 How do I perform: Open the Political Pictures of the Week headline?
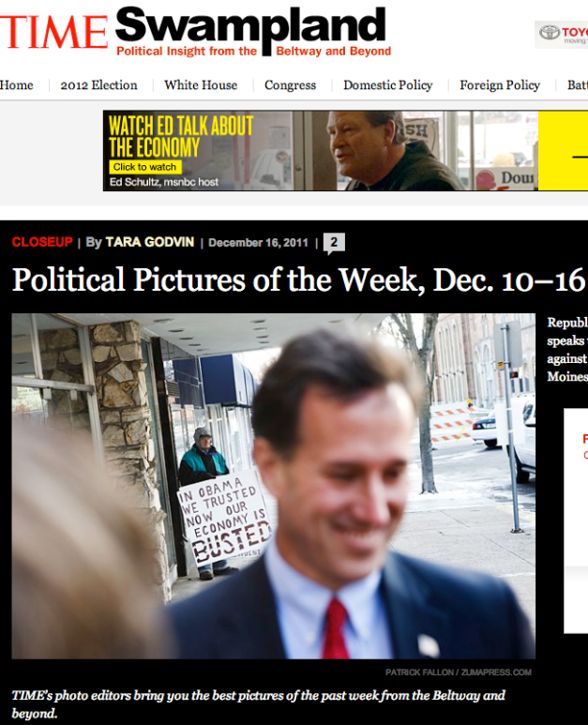pos(298,279)
